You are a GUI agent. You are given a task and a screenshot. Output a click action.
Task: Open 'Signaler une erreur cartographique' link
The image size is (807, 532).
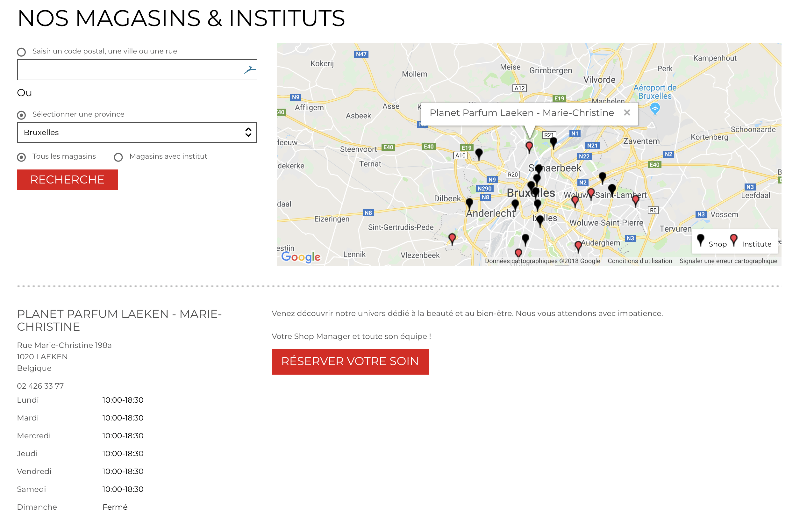(x=729, y=261)
